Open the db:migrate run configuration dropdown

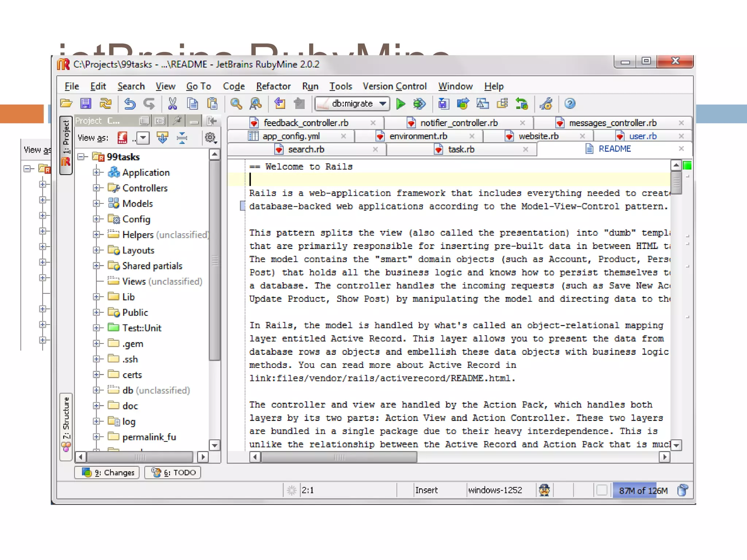(382, 104)
